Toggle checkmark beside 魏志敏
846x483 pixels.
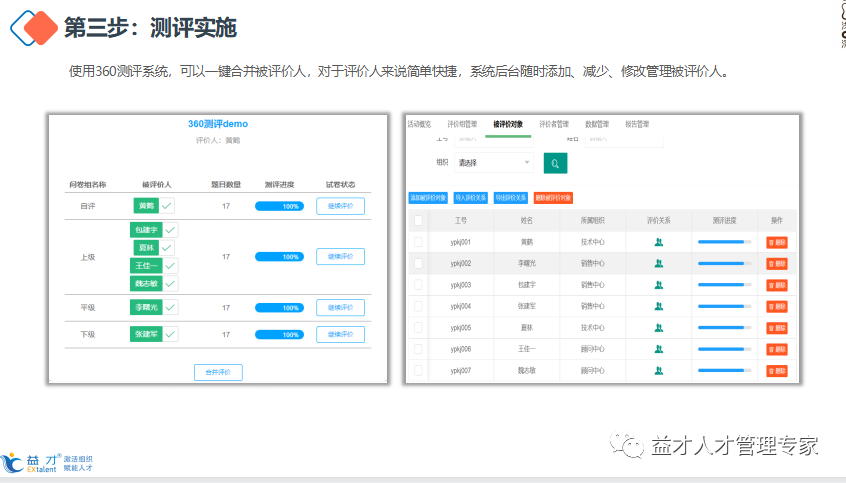coord(170,283)
